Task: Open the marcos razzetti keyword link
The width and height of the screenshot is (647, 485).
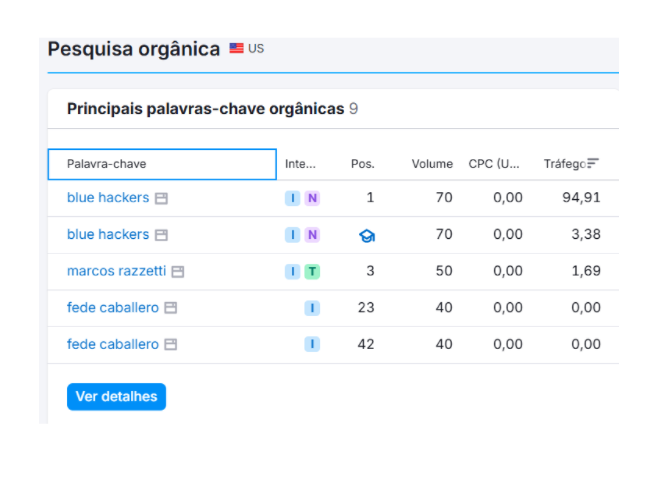Action: click(x=116, y=271)
